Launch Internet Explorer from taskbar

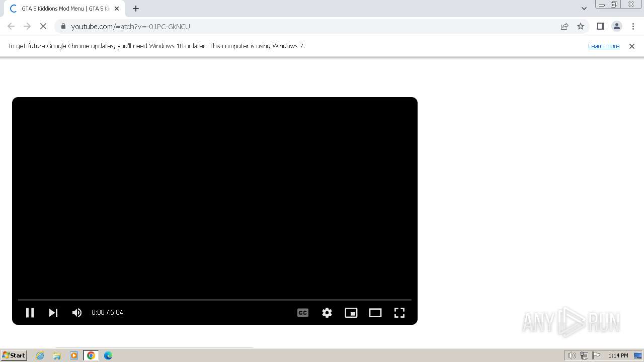(x=40, y=355)
